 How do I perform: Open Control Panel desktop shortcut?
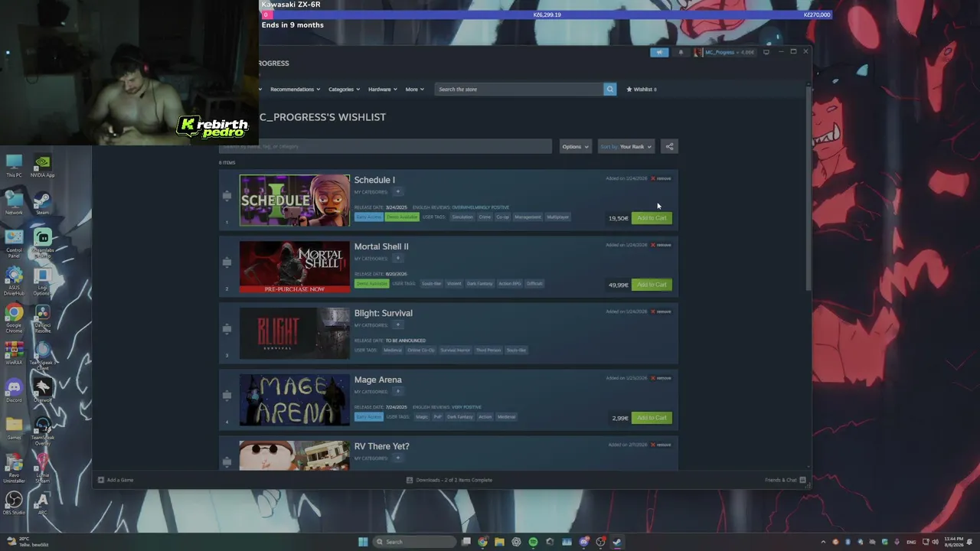pyautogui.click(x=14, y=242)
